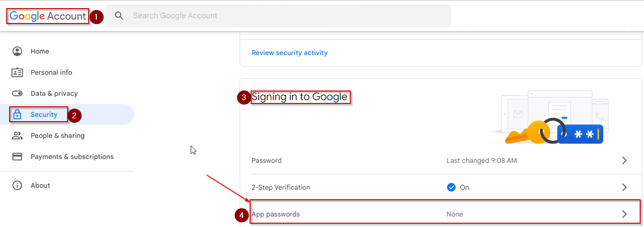Select People & sharing in sidebar
The height and width of the screenshot is (227, 644).
[x=57, y=136]
